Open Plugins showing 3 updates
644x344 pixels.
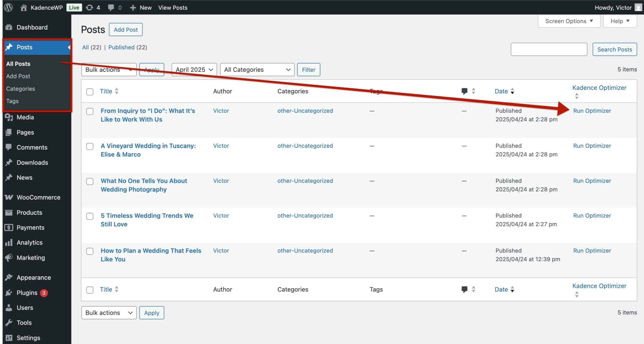pos(26,293)
